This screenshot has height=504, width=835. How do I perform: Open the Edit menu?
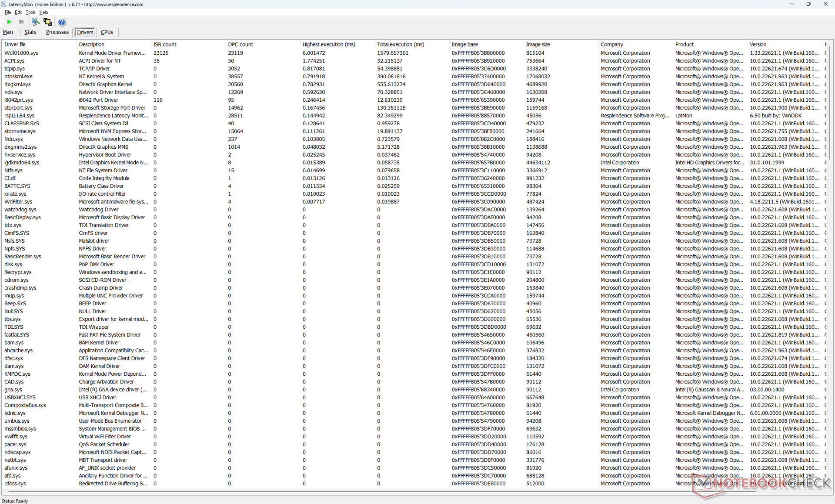point(18,12)
